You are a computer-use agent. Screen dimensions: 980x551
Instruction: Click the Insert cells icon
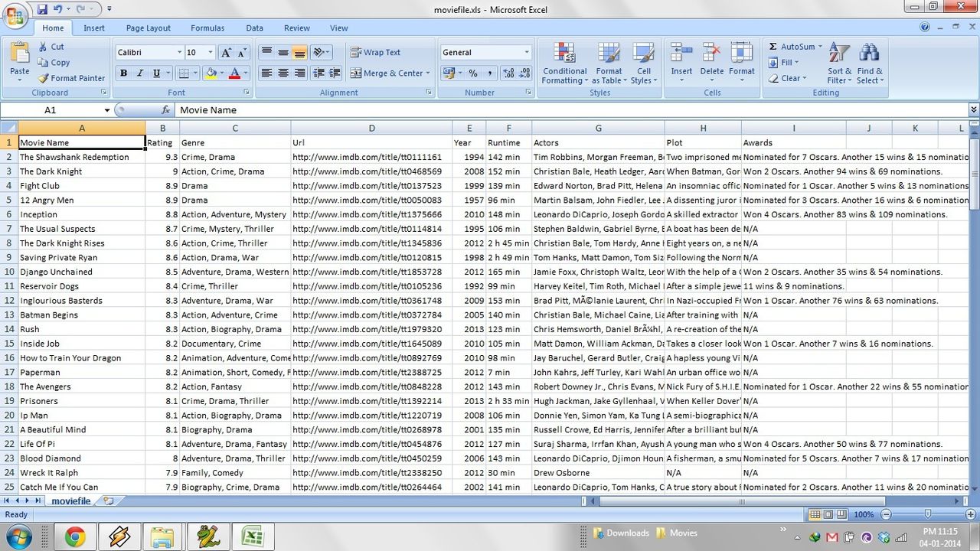(x=681, y=53)
